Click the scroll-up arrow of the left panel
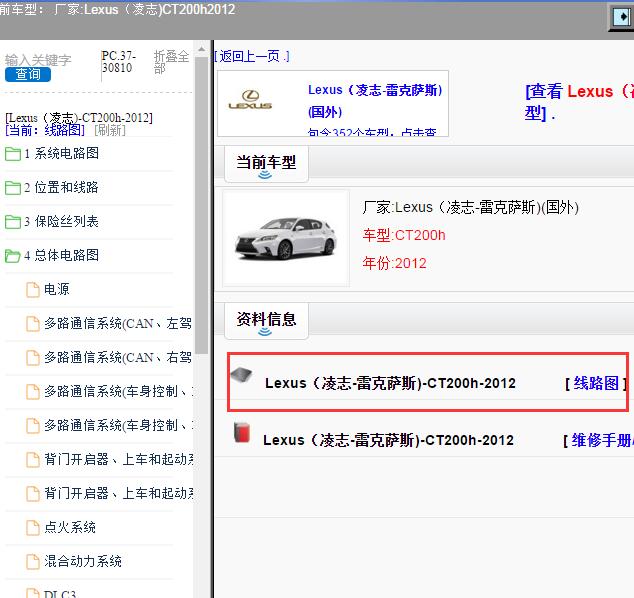 pyautogui.click(x=201, y=50)
